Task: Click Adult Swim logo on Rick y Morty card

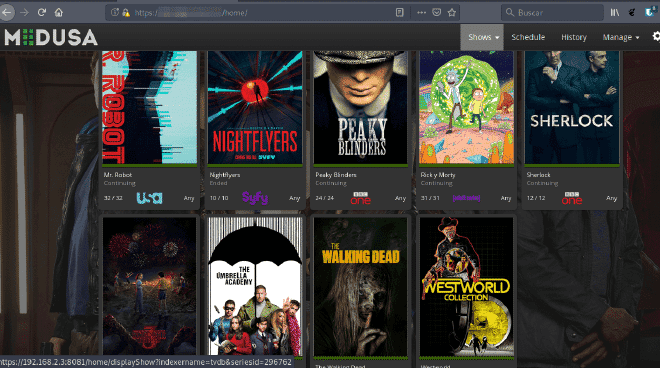Action: coord(466,198)
